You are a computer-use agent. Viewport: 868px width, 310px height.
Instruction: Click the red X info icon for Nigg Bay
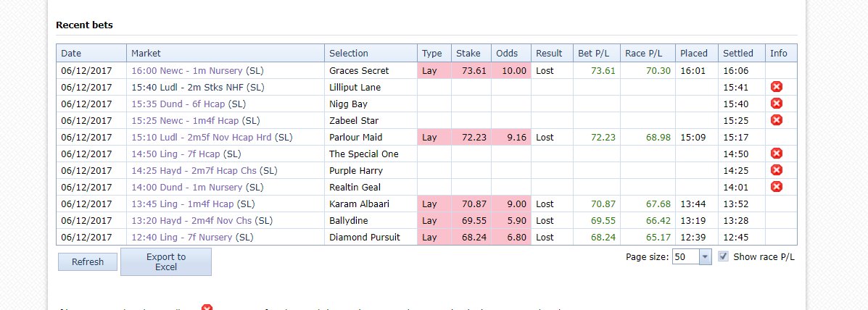click(x=777, y=104)
